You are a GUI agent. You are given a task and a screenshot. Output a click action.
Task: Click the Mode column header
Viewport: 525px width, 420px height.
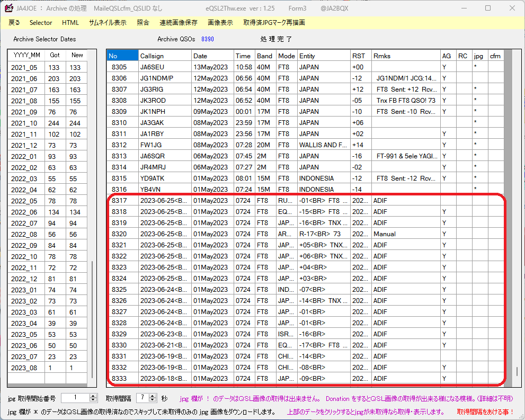pos(287,56)
